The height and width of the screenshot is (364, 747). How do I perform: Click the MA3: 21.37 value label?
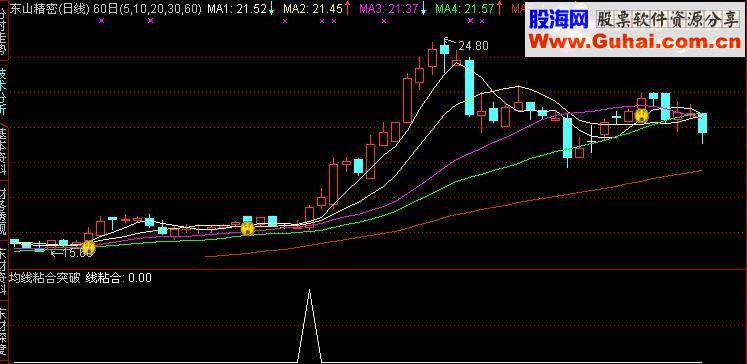[389, 8]
